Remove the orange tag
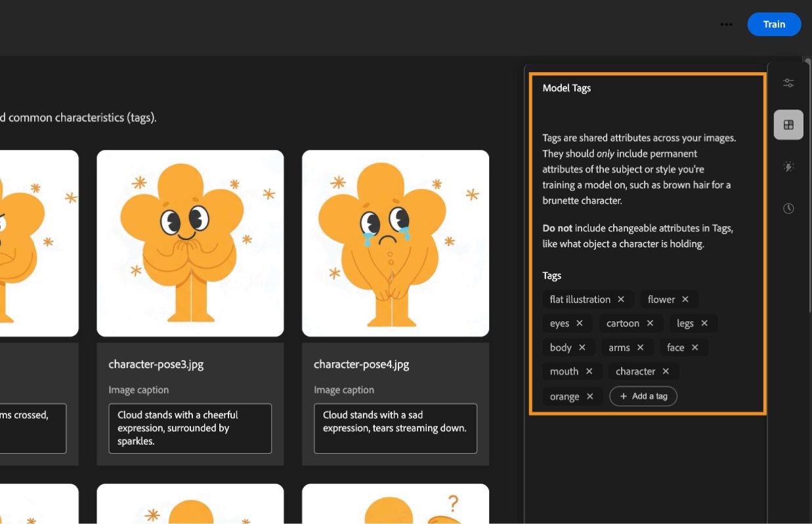Image resolution: width=812 pixels, height=524 pixels. tap(589, 395)
